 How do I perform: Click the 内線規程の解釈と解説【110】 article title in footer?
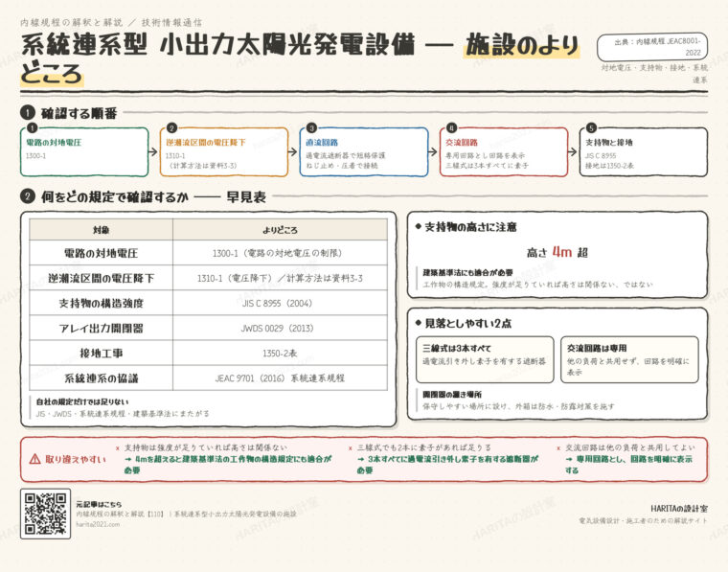click(186, 514)
